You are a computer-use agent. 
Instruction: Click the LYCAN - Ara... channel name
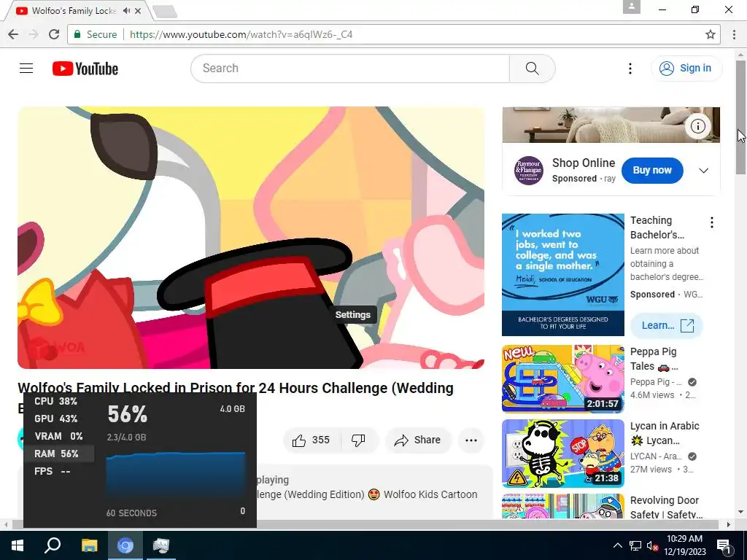coord(656,456)
